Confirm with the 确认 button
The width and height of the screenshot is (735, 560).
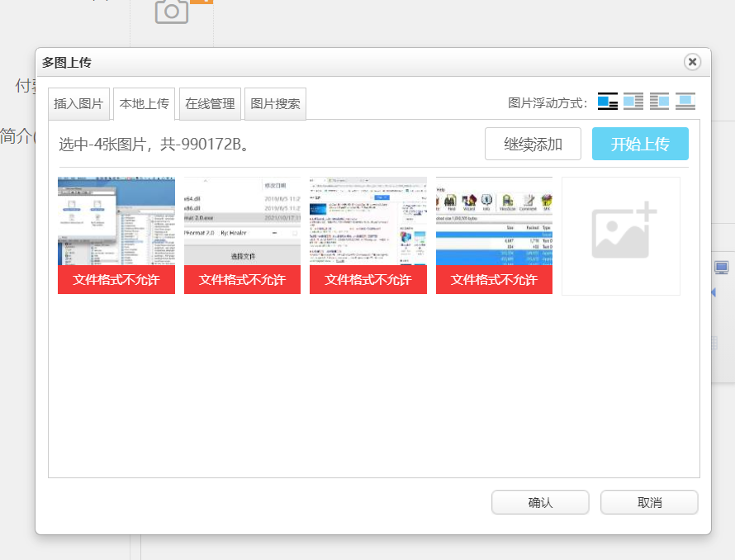click(540, 502)
